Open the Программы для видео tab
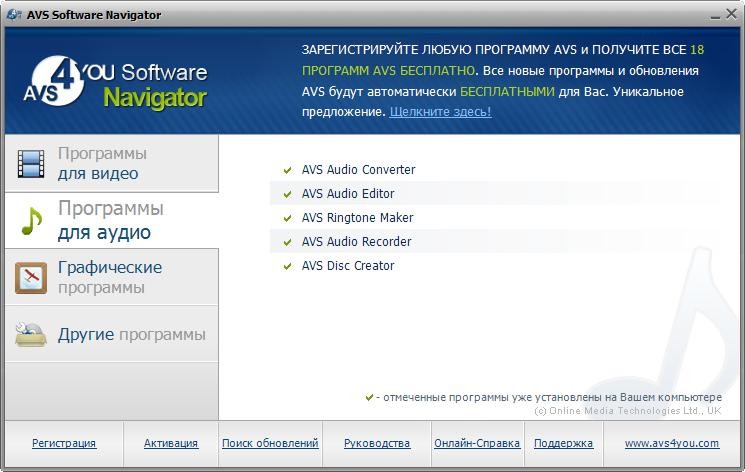Screen dimensions: 745x472 [112, 164]
